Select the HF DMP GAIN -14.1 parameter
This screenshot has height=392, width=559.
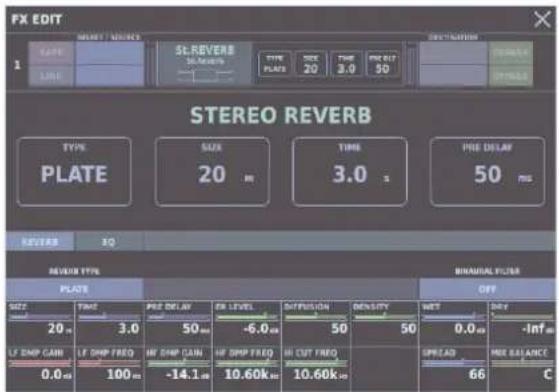[178, 369]
